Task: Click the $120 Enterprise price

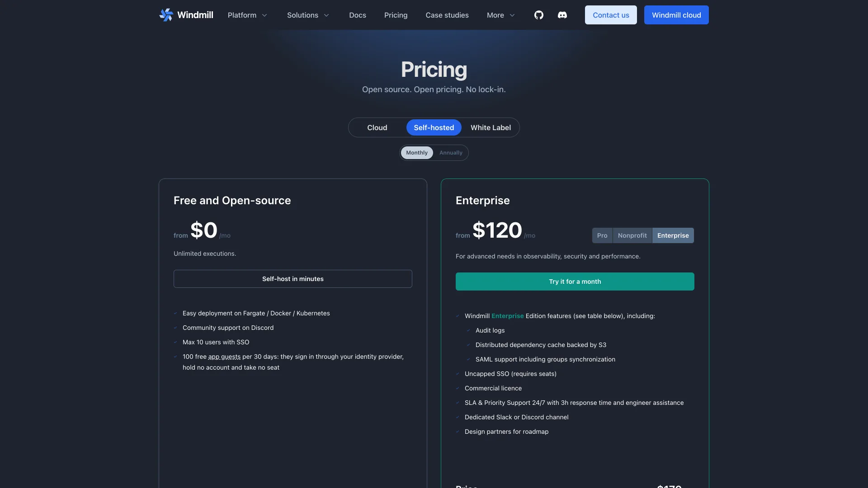Action: (497, 230)
